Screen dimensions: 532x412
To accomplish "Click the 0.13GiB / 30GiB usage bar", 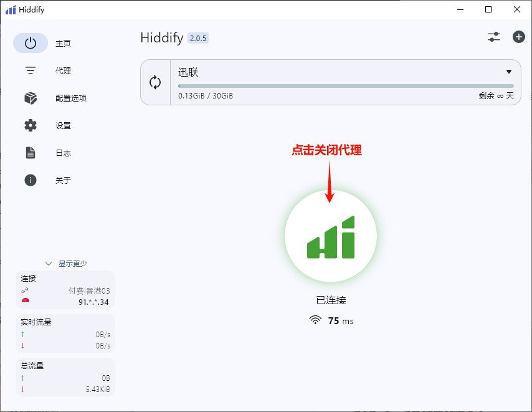I will [346, 86].
